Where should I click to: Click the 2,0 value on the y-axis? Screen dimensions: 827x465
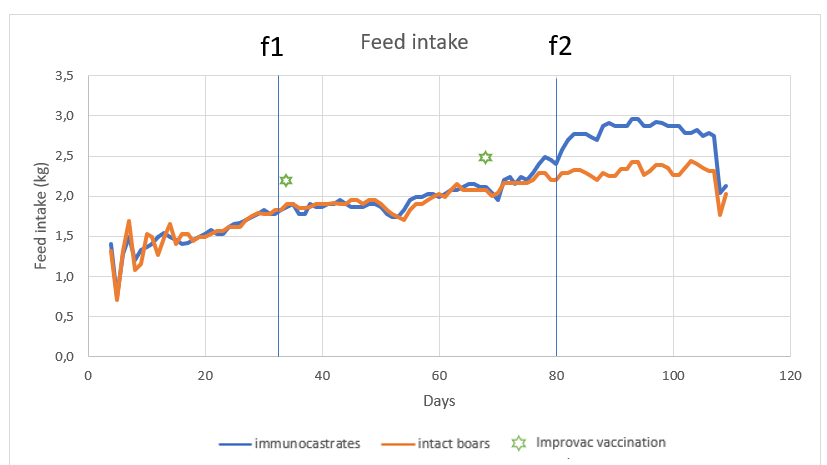pyautogui.click(x=64, y=196)
